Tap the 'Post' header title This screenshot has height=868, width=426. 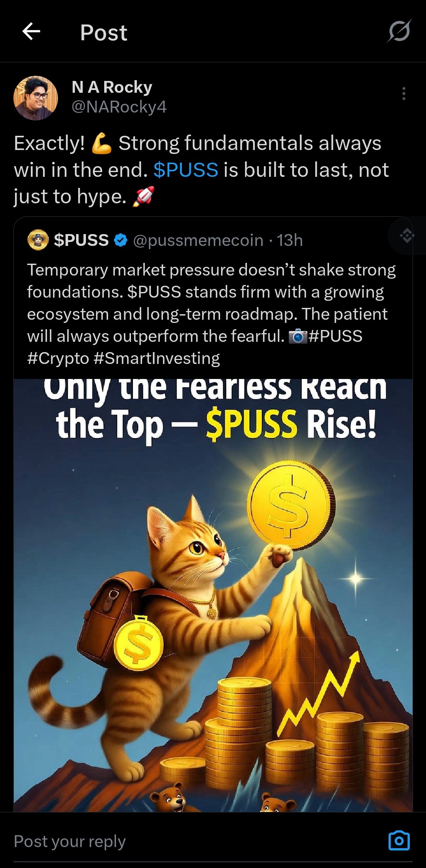click(x=104, y=32)
